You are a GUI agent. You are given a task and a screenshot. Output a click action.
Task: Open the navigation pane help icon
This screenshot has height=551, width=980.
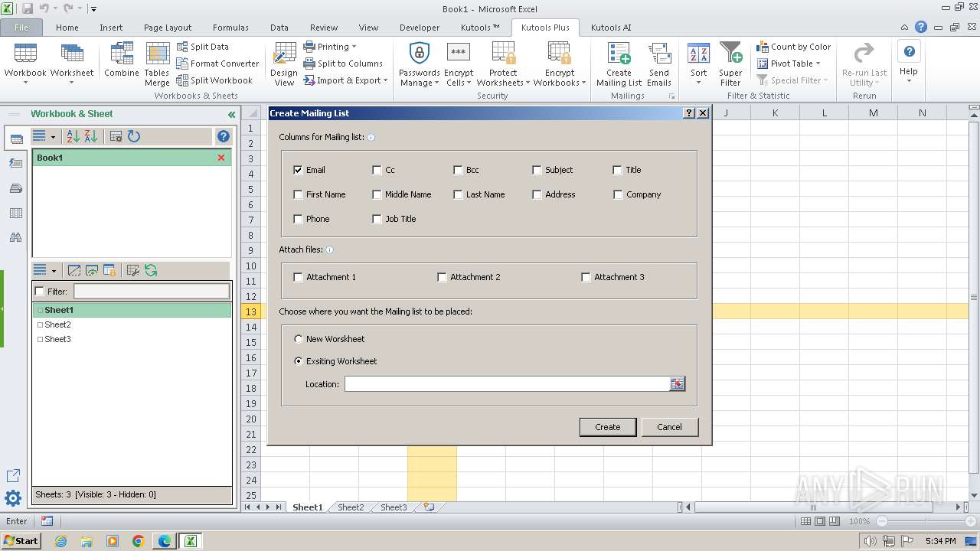point(224,136)
